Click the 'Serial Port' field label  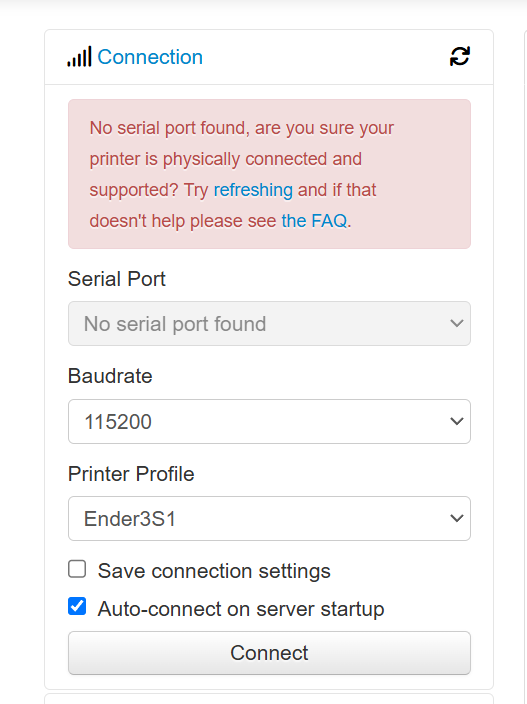point(117,279)
